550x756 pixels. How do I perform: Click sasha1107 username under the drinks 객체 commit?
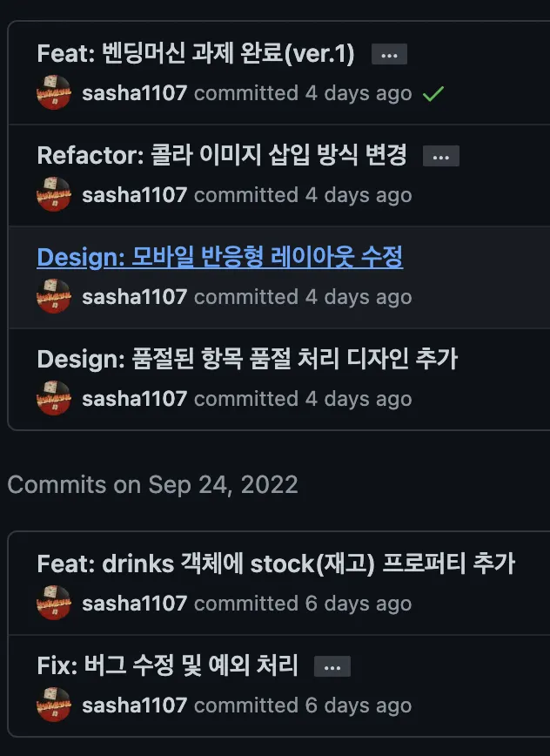point(134,604)
